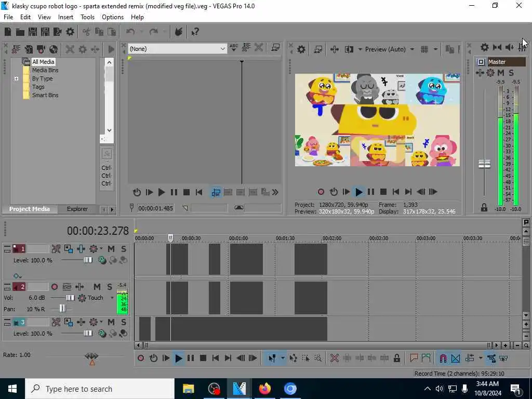Viewport: 532px width, 399px height.
Task: Open the Insert menu
Action: pyautogui.click(x=65, y=17)
